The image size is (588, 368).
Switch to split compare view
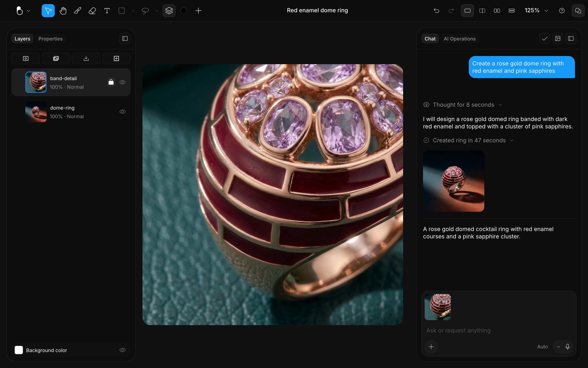(482, 10)
